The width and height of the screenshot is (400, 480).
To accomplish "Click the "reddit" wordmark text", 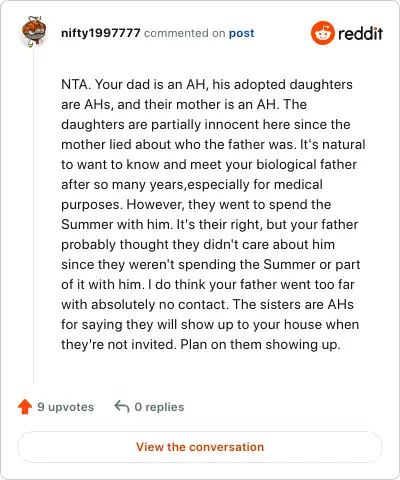I will (x=360, y=33).
